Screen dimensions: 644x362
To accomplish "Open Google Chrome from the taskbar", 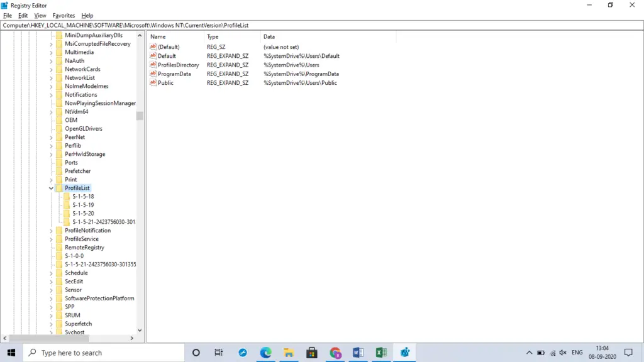I will click(x=335, y=353).
